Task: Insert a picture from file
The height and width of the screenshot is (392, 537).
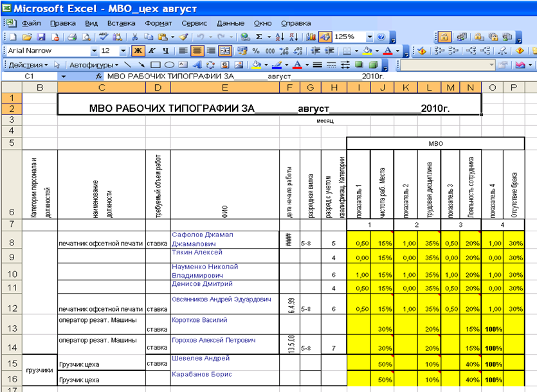Action: 239,65
